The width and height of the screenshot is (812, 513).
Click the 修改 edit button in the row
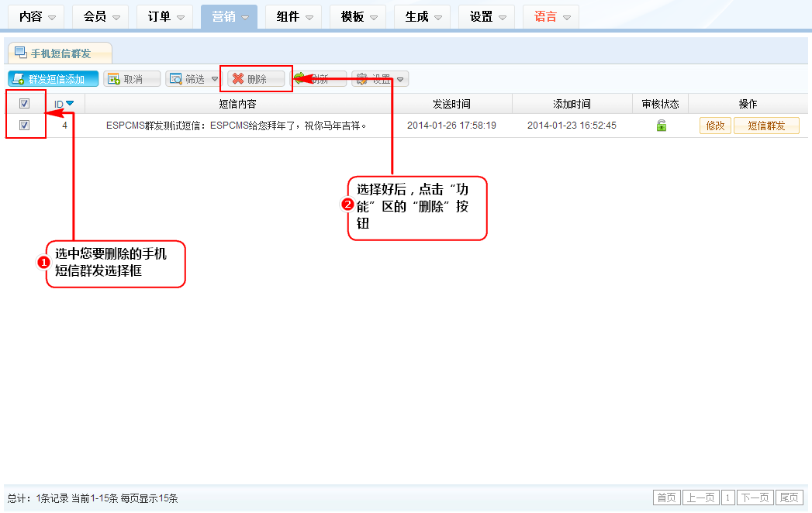click(715, 126)
